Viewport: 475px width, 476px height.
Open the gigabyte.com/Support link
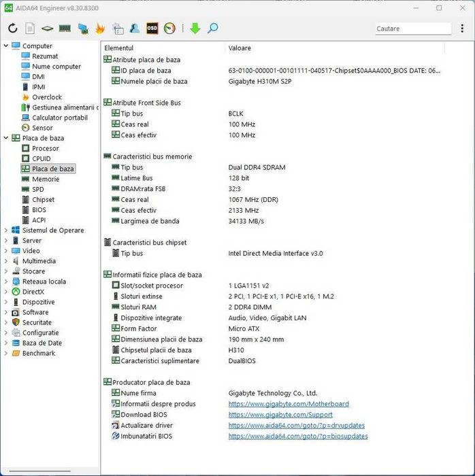tap(280, 415)
